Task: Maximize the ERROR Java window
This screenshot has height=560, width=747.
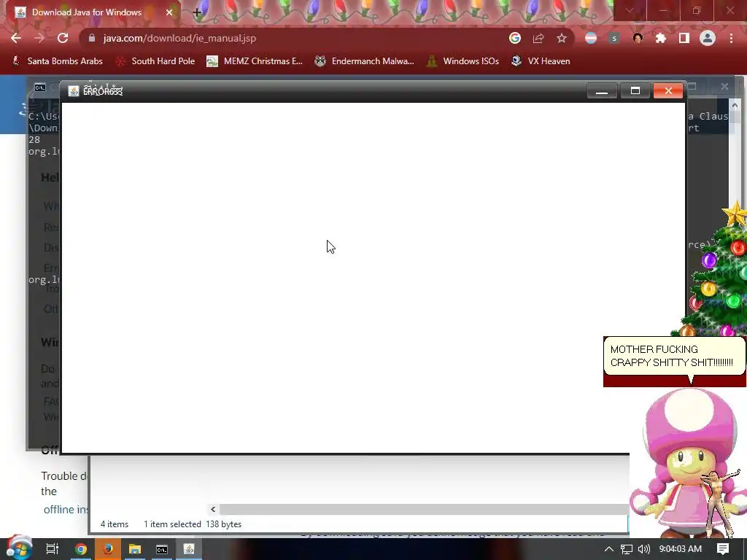Action: [x=635, y=90]
